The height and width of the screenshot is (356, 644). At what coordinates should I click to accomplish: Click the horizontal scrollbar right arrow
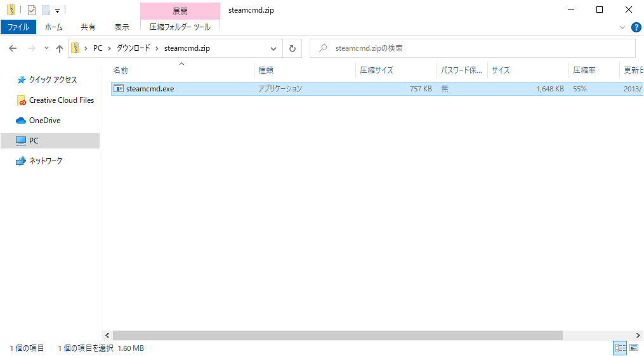coord(638,336)
